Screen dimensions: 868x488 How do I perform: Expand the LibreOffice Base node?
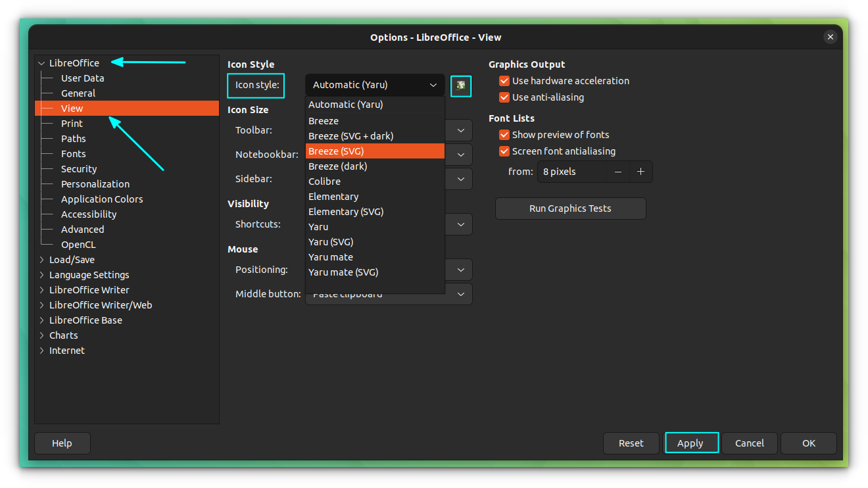pos(41,320)
